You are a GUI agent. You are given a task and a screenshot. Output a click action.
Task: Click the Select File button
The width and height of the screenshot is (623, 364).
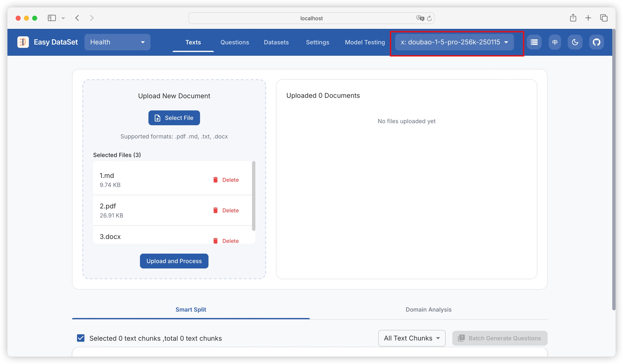tap(174, 118)
